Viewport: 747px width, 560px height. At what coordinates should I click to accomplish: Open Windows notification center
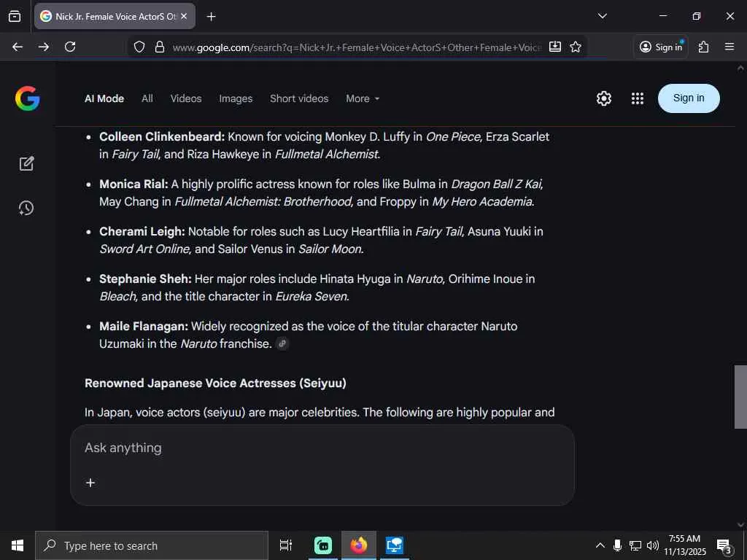click(724, 545)
